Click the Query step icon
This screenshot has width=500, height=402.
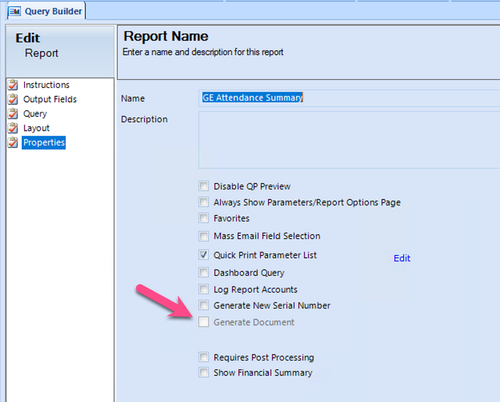click(x=13, y=113)
